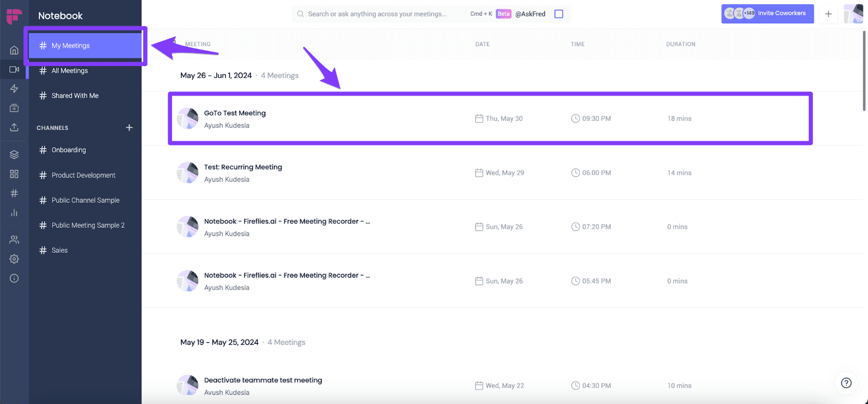Screen dimensions: 868x404
Task: Open the help question mark icon
Action: [x=846, y=383]
